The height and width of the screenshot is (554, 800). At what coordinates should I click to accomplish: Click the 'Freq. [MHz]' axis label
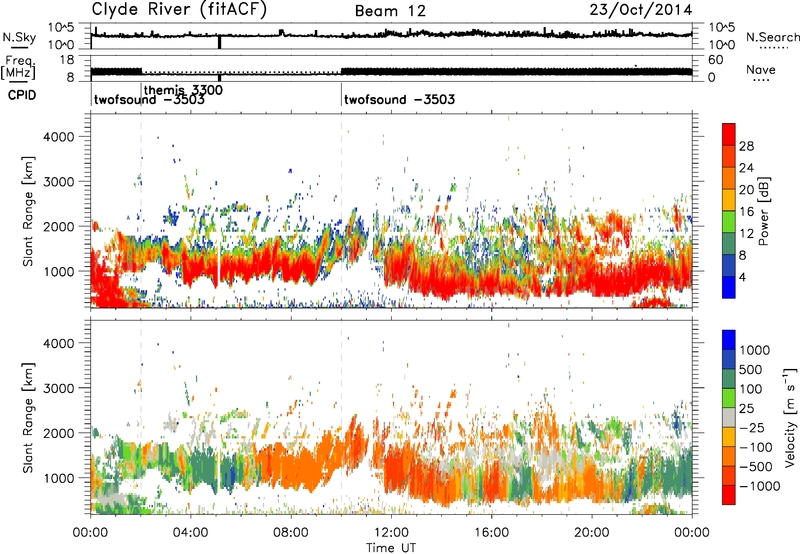click(x=18, y=68)
